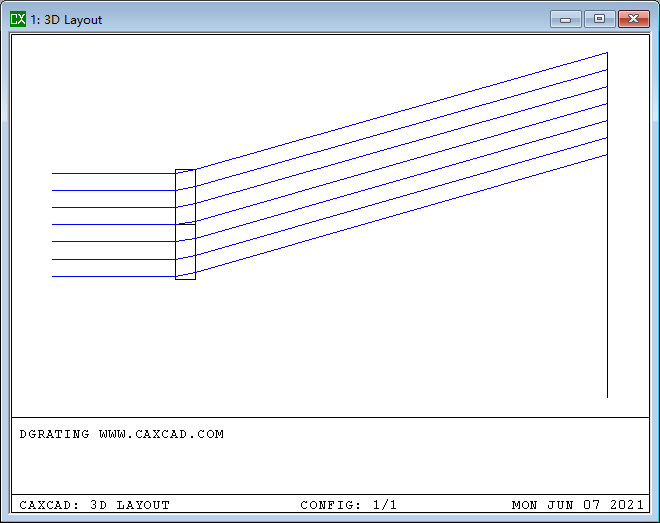Maximize the 3D Layout window
Image resolution: width=660 pixels, height=523 pixels.
pyautogui.click(x=599, y=19)
